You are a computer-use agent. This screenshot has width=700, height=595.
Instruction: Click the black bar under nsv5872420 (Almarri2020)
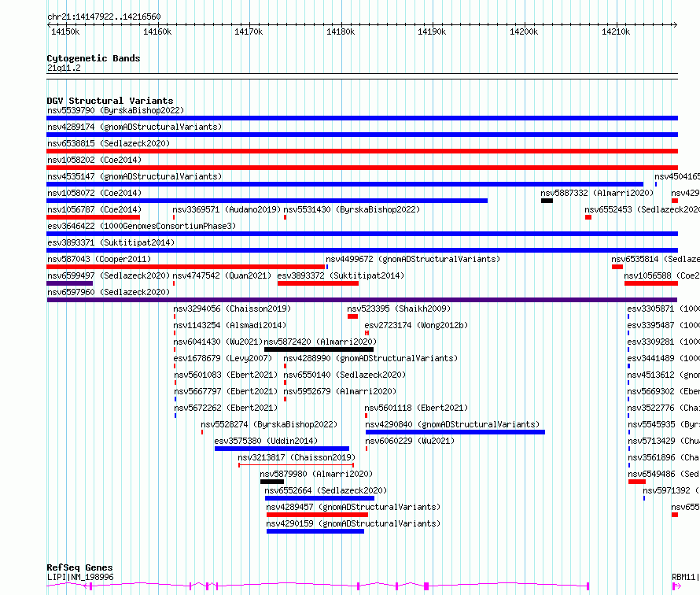coord(319,349)
